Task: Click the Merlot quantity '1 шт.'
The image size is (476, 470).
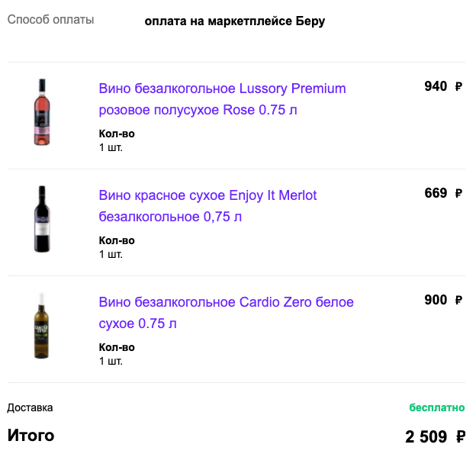Action: coord(111,254)
